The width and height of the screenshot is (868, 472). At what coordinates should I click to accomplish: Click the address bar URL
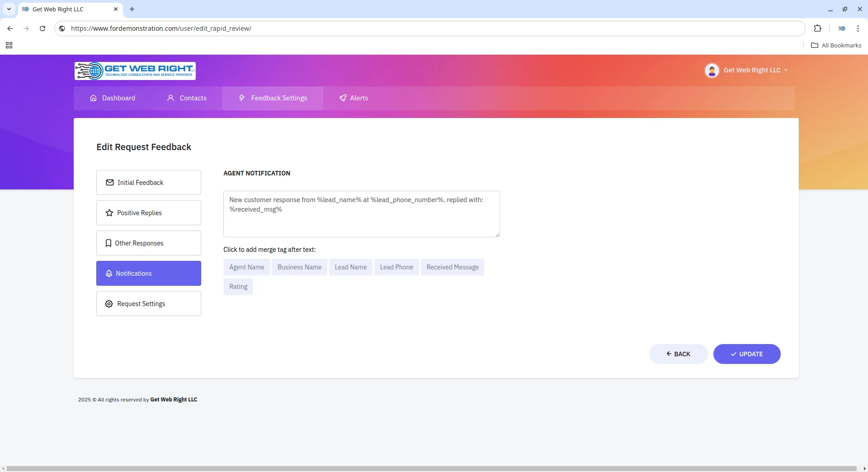tap(161, 28)
